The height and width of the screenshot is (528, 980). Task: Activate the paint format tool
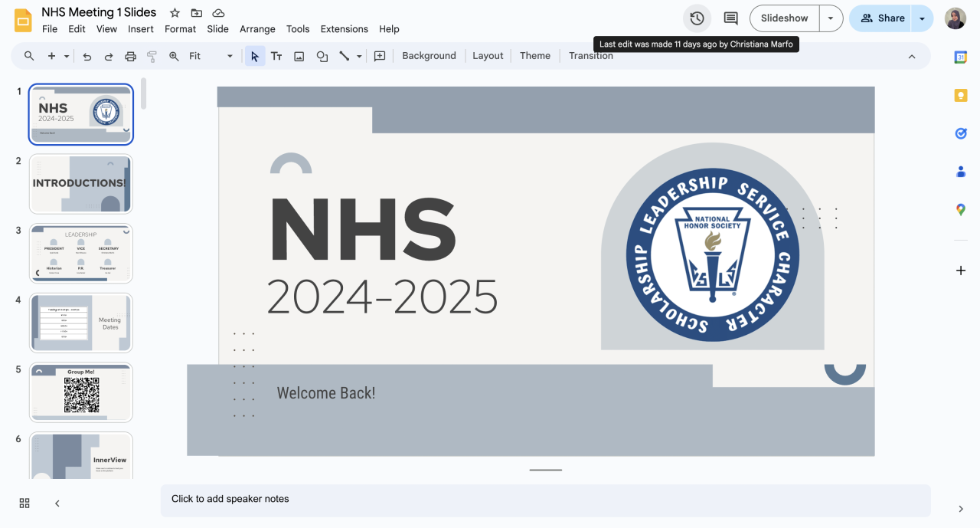click(152, 56)
